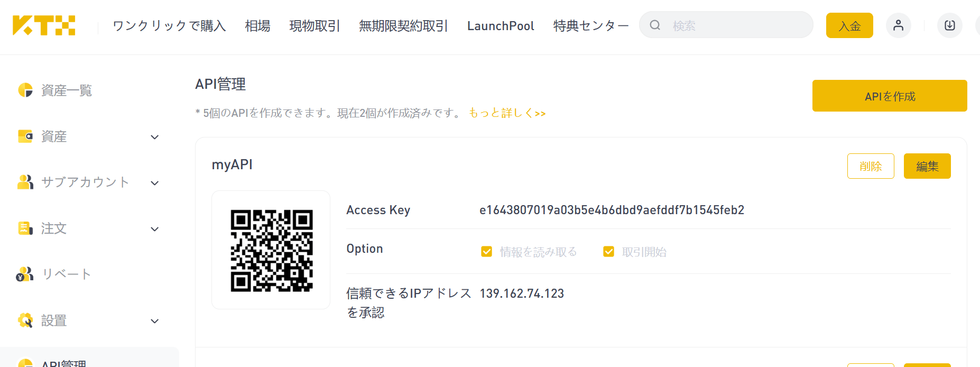Click the 入金 deposit button
980x367 pixels.
(849, 25)
